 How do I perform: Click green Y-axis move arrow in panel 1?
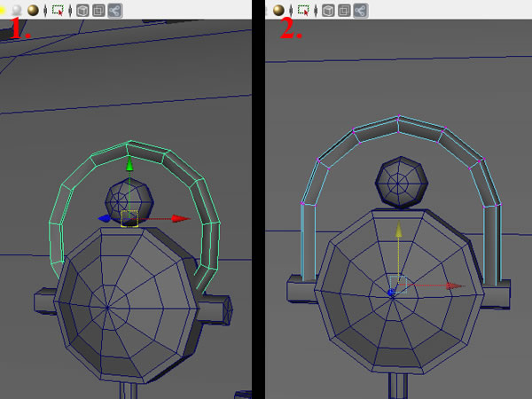(x=129, y=164)
